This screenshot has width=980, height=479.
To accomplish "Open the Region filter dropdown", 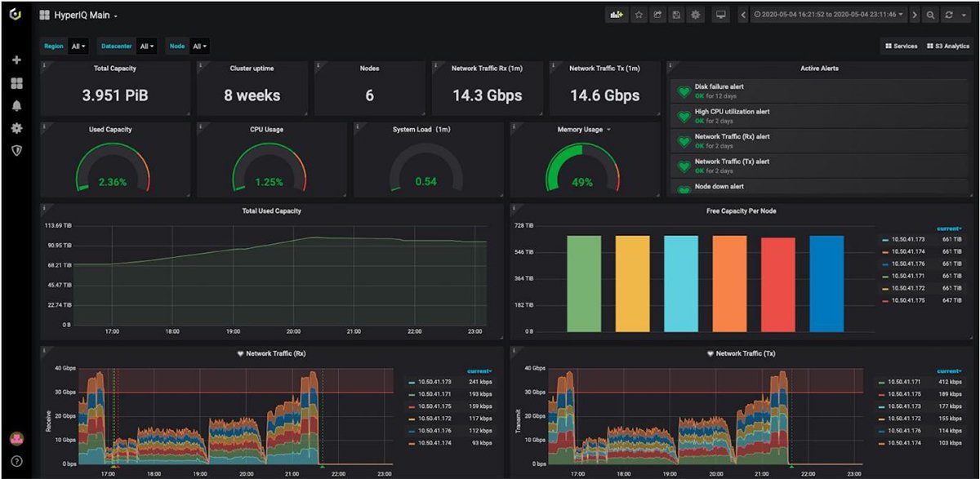I will pyautogui.click(x=78, y=46).
